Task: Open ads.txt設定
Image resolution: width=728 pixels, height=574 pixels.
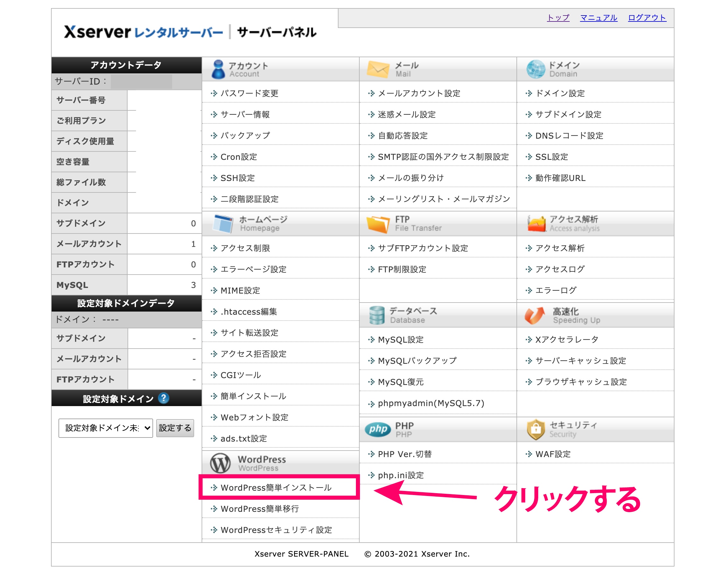Action: (x=244, y=438)
